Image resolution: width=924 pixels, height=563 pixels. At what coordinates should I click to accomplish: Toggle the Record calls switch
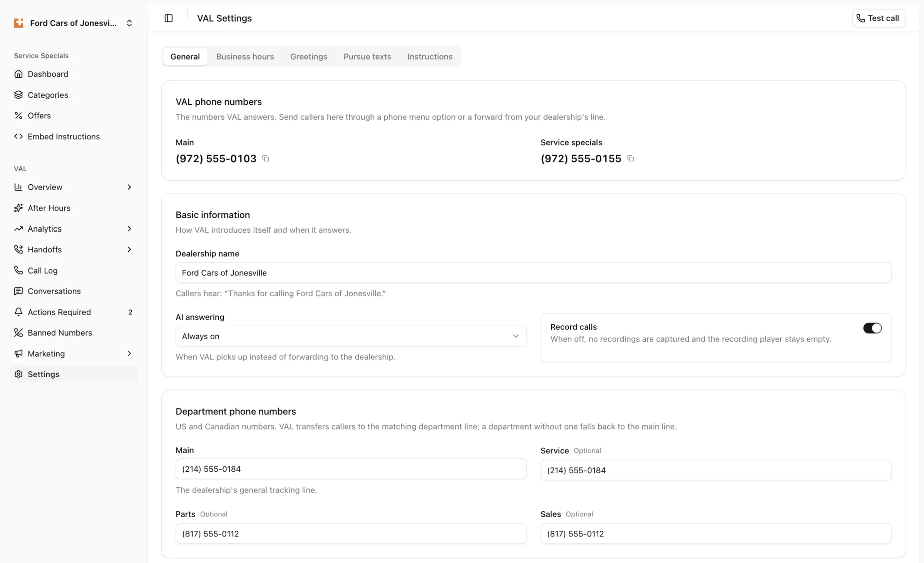872,328
